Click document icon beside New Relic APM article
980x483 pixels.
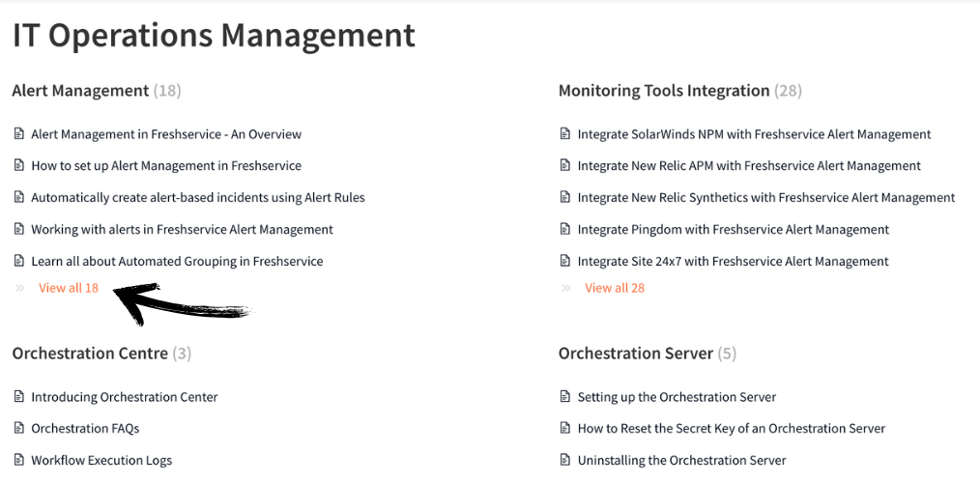point(565,165)
